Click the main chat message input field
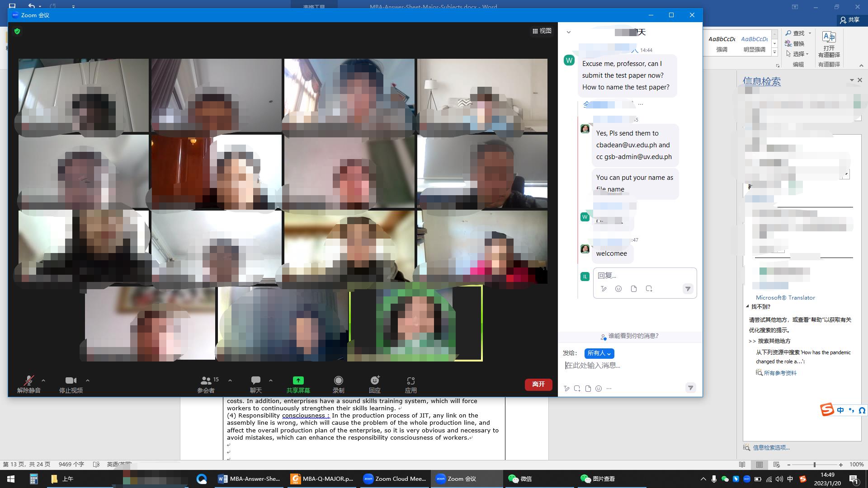The height and width of the screenshot is (488, 868). click(630, 366)
